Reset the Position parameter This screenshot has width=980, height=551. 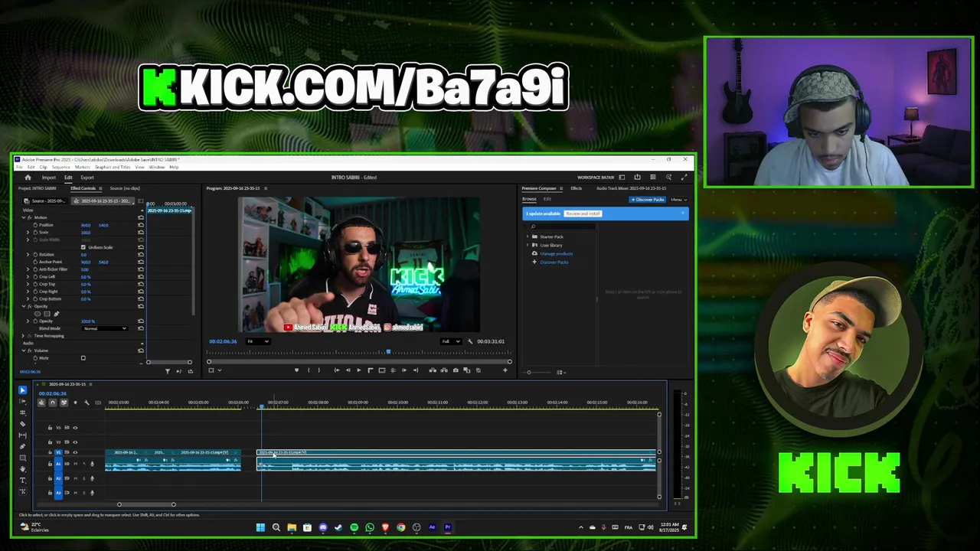[x=141, y=225]
